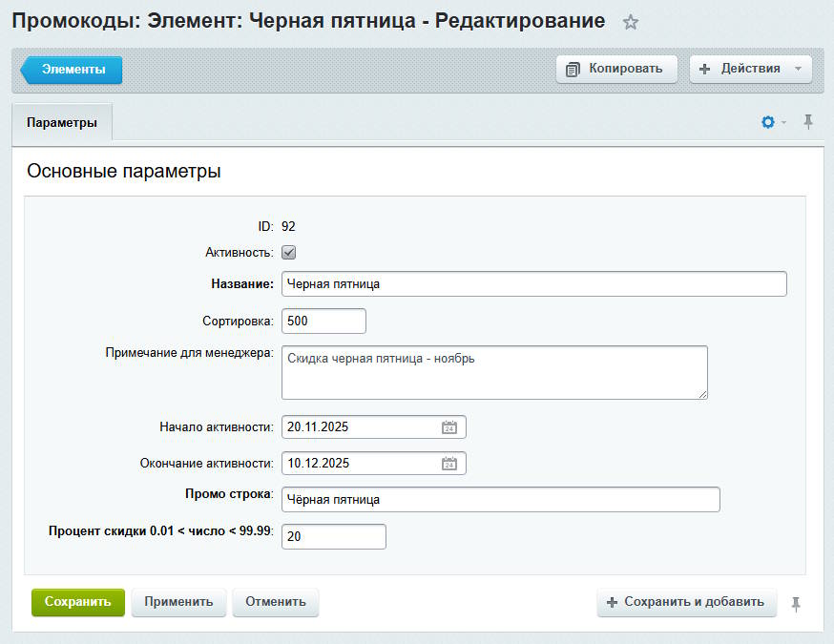Uncheck the Активность checkbox

[x=288, y=253]
